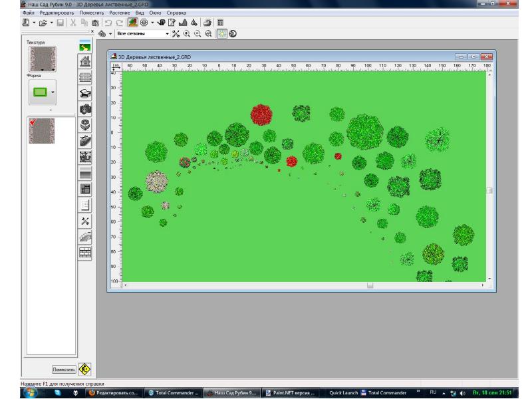Screen dimensions: 532x399
Task: Click the footprints toolbar icon
Action: [x=102, y=34]
